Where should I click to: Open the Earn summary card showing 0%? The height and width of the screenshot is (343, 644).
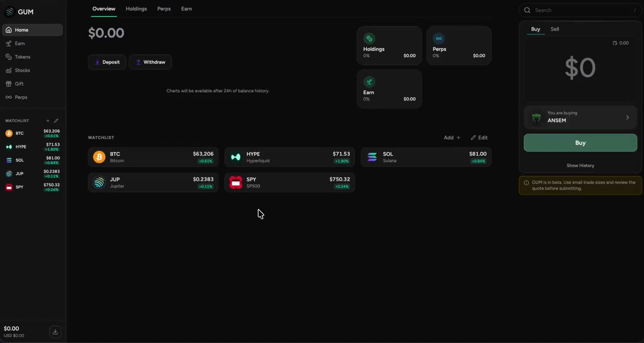click(390, 89)
